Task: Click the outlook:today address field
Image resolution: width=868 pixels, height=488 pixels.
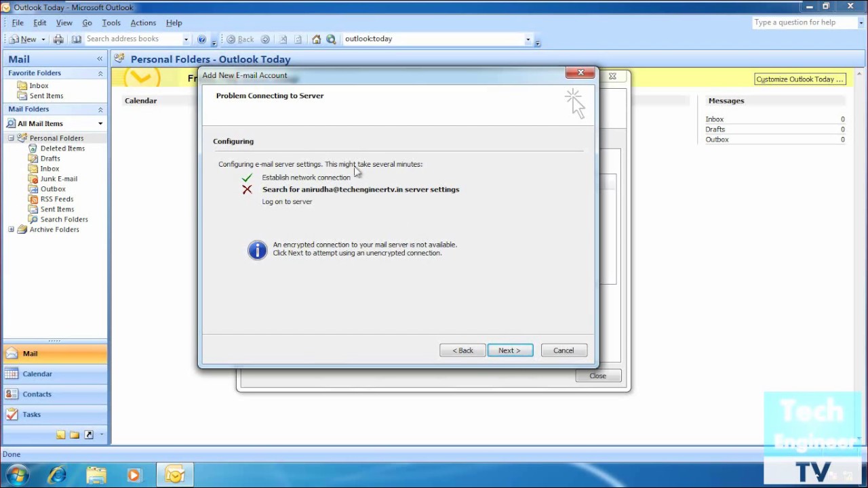Action: [x=433, y=39]
